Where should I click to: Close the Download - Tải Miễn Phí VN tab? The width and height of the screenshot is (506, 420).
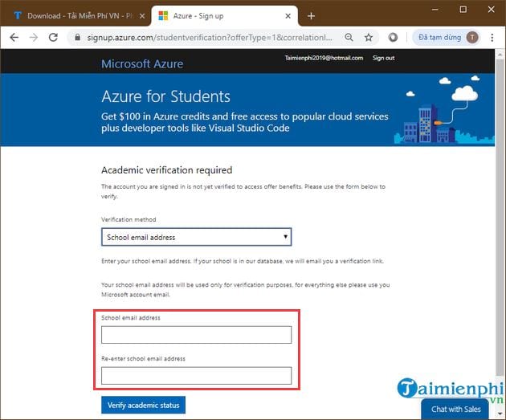click(142, 16)
